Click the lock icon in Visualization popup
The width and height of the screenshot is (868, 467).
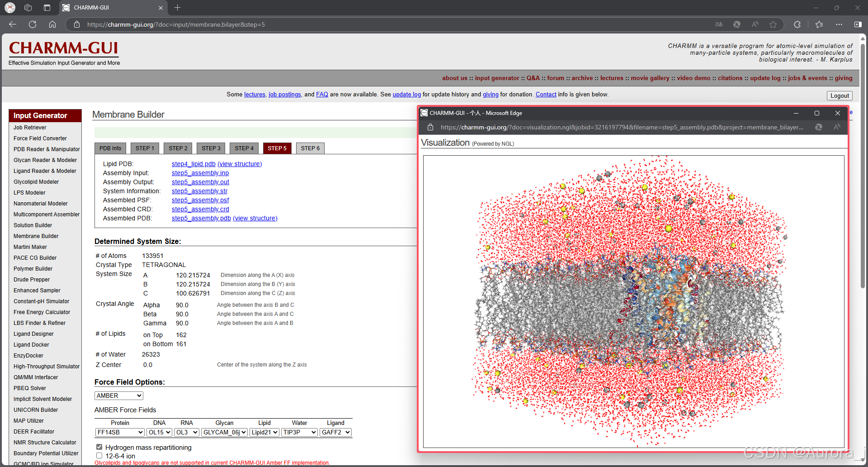click(x=430, y=127)
